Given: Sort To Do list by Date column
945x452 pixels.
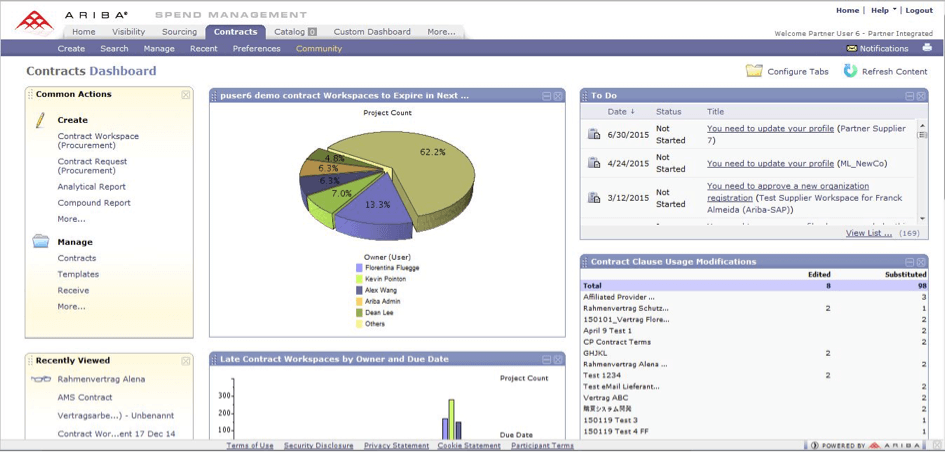Looking at the screenshot, I should pos(621,111).
